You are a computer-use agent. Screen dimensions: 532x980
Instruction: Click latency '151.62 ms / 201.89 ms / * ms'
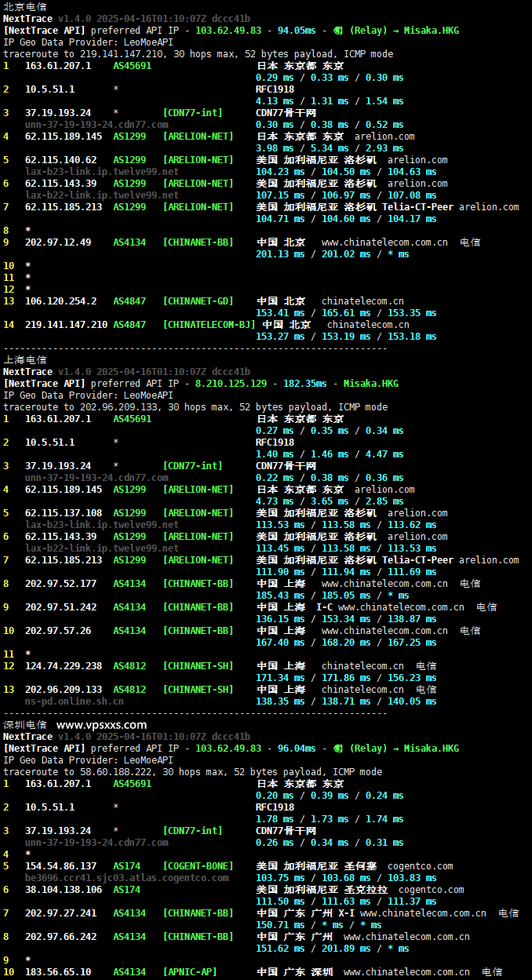(x=333, y=949)
